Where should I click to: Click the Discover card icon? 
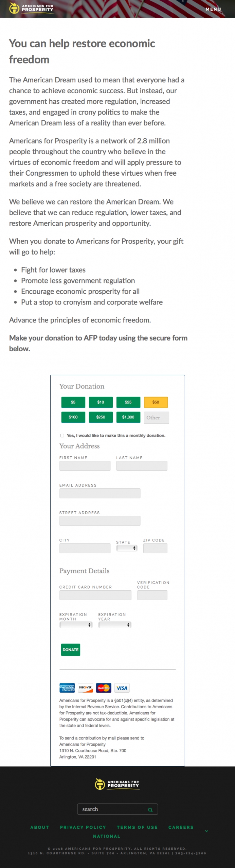[85, 688]
